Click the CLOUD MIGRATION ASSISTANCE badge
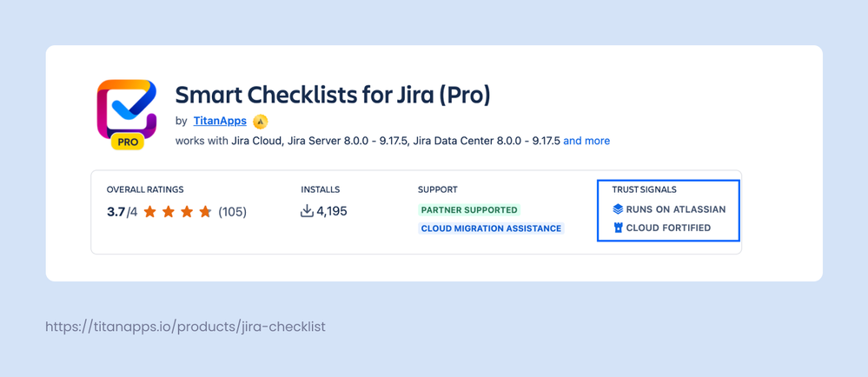 [x=491, y=228]
